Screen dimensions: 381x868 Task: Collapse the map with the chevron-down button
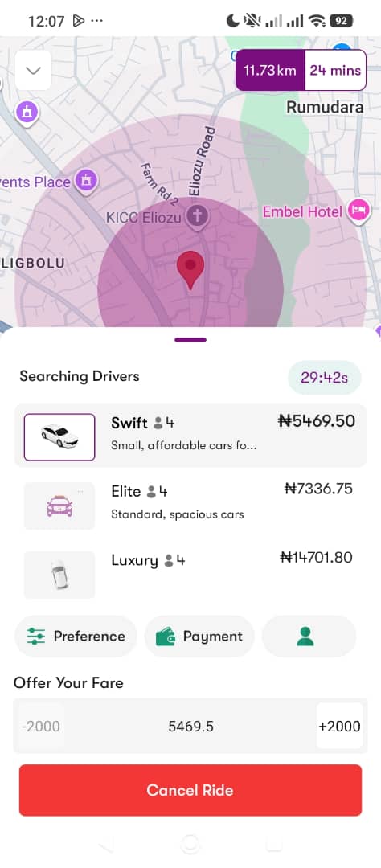tap(33, 70)
